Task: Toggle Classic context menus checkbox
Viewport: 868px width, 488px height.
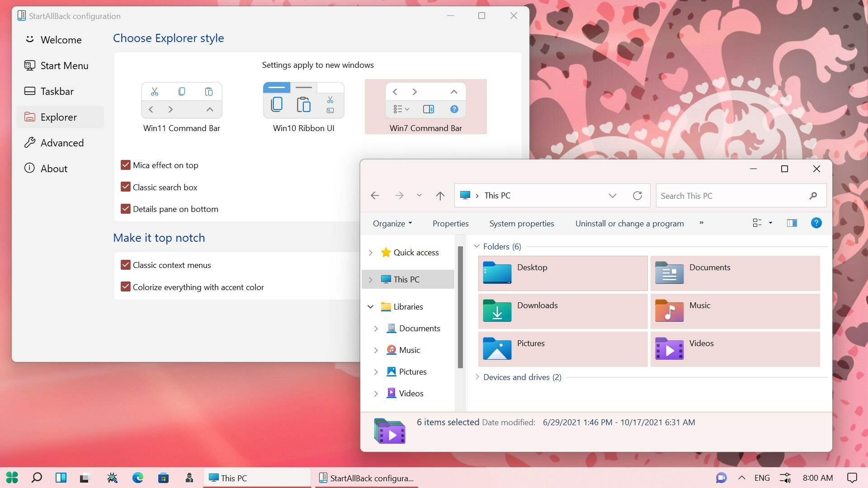Action: 125,264
